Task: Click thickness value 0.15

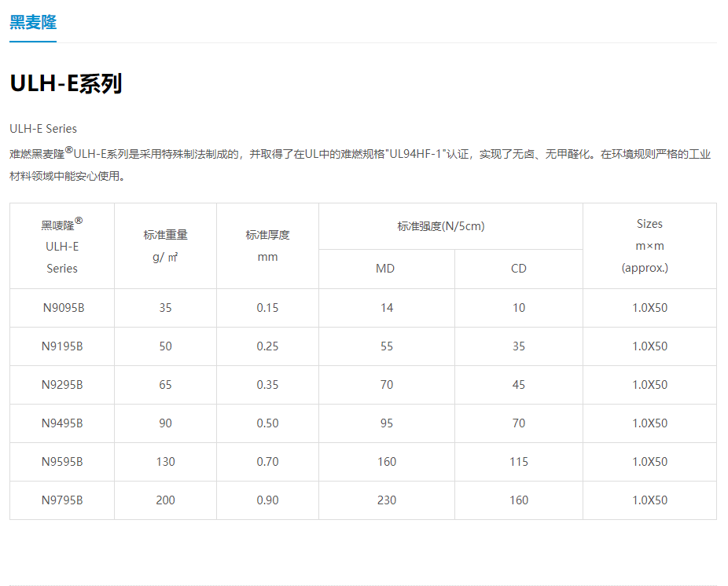Action: tap(267, 308)
